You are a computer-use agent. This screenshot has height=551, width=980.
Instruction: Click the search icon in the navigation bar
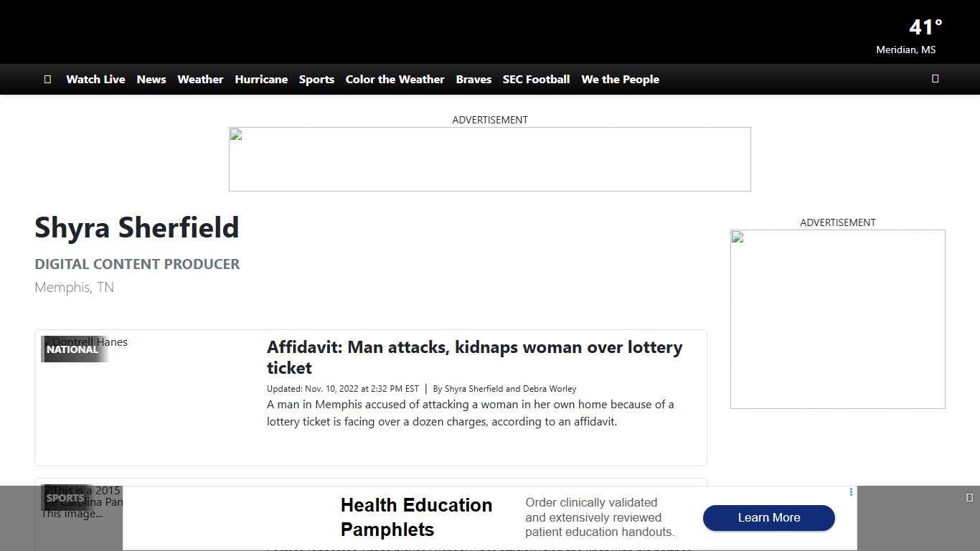pyautogui.click(x=935, y=79)
